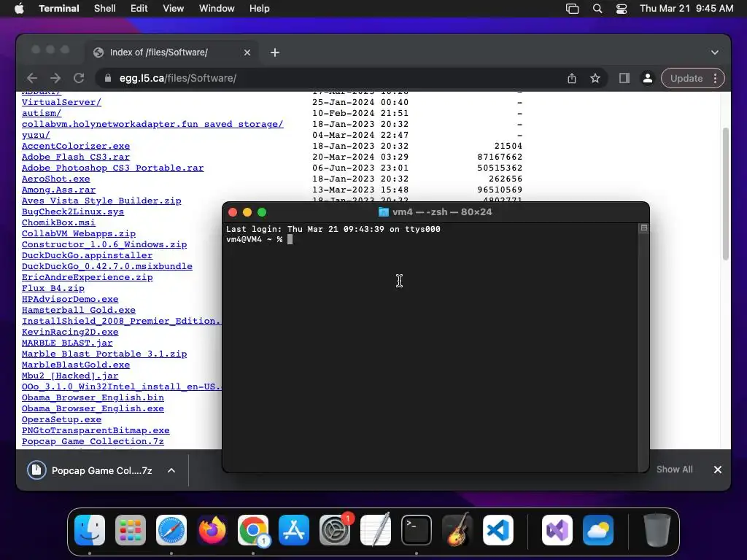Open App Store from the Dock

pos(293,530)
